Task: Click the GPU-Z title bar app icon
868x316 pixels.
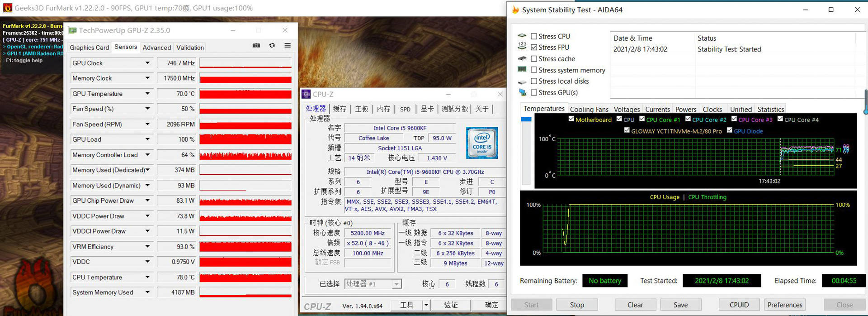Action: [72, 30]
